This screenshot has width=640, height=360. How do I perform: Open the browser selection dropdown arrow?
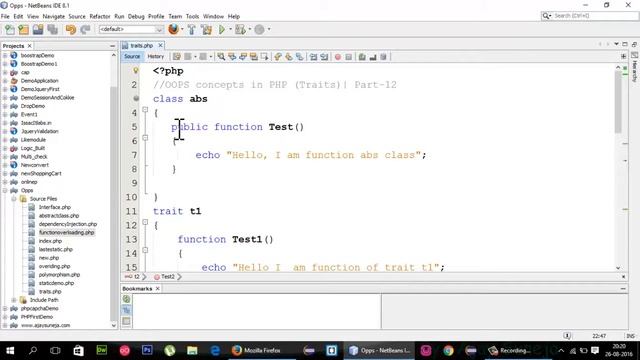point(182,29)
